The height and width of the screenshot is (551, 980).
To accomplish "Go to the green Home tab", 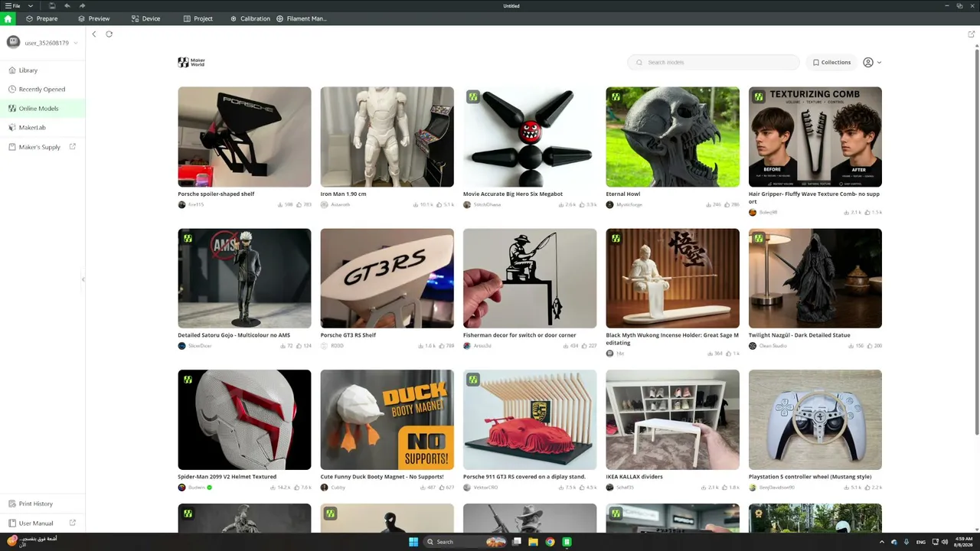I will tap(8, 18).
